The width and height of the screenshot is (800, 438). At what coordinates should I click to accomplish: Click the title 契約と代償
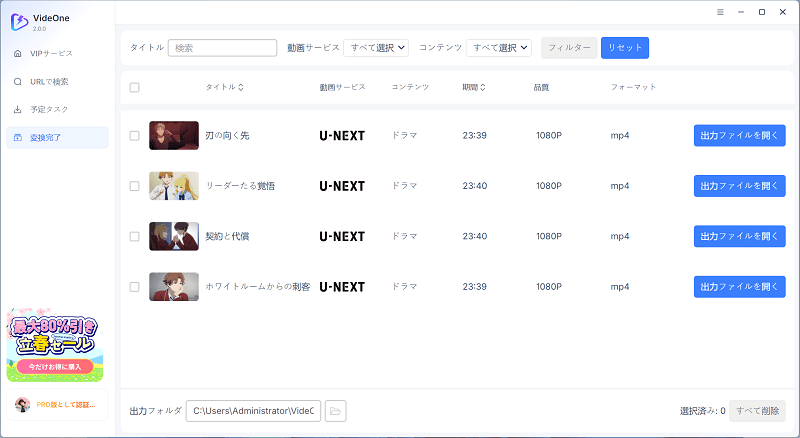point(228,237)
